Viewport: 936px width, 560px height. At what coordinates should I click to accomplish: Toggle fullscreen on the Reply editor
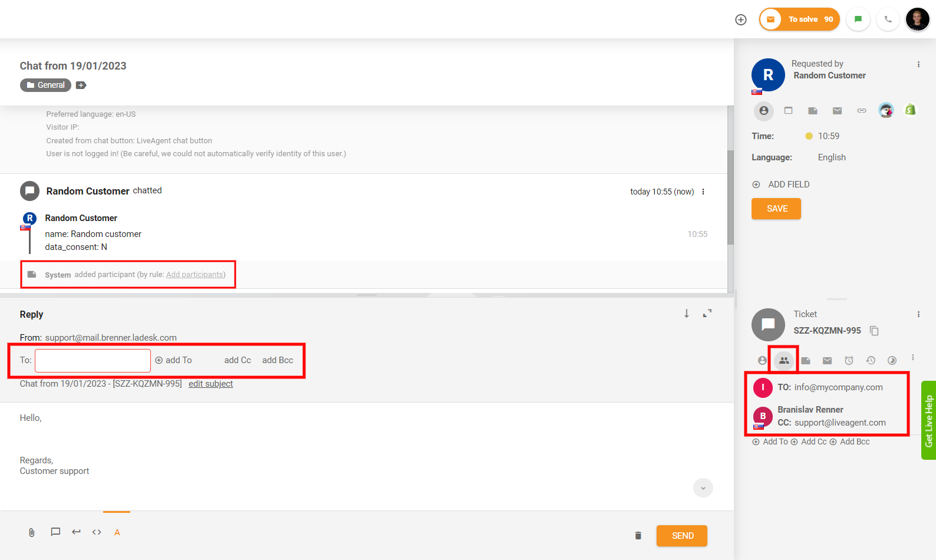point(707,314)
